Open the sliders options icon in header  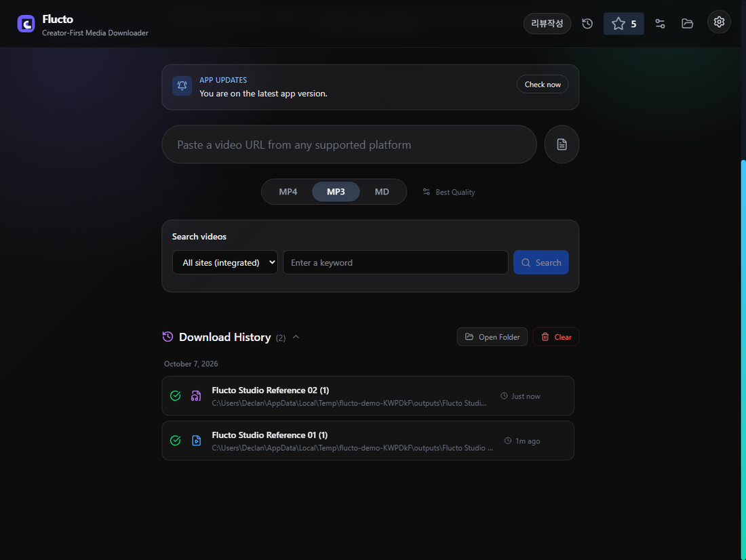[x=660, y=24]
